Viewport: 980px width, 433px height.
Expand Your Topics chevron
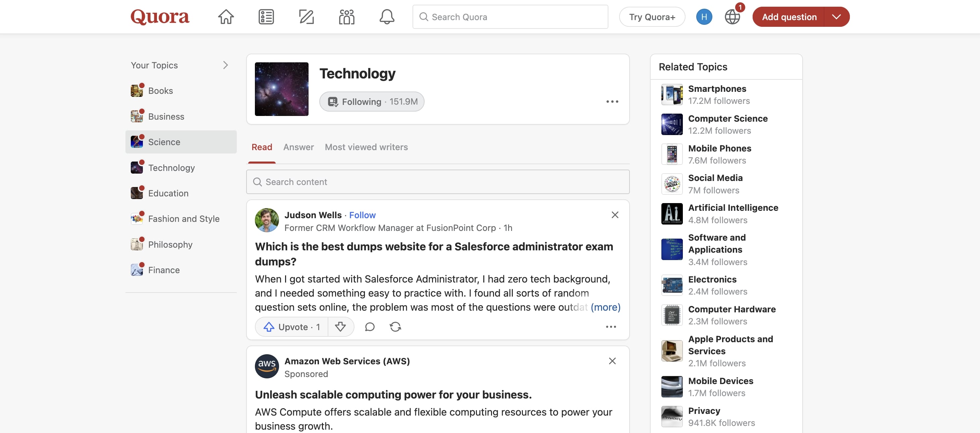[x=225, y=65]
